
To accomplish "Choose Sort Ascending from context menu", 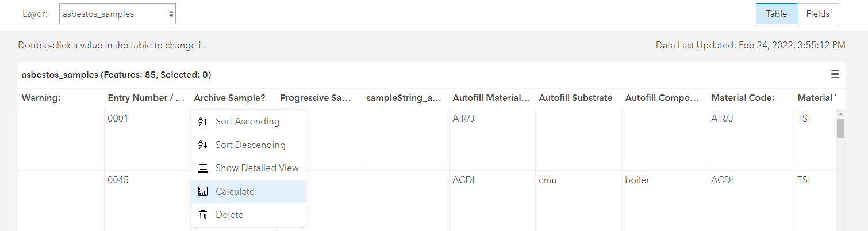I will 247,122.
